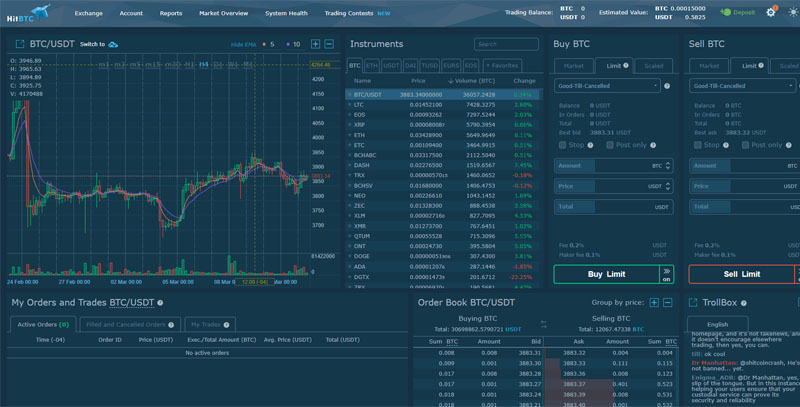Open help for My Orders and Trades
This screenshot has height=407, width=800.
[160, 303]
